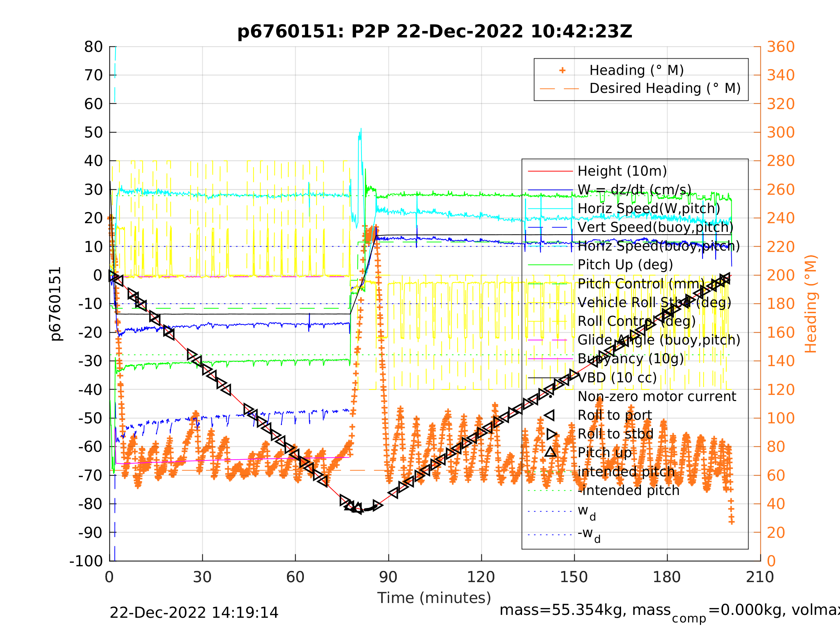This screenshot has height=630, width=840.
Task: Click the black VBD line sample in legend
Action: pos(550,378)
